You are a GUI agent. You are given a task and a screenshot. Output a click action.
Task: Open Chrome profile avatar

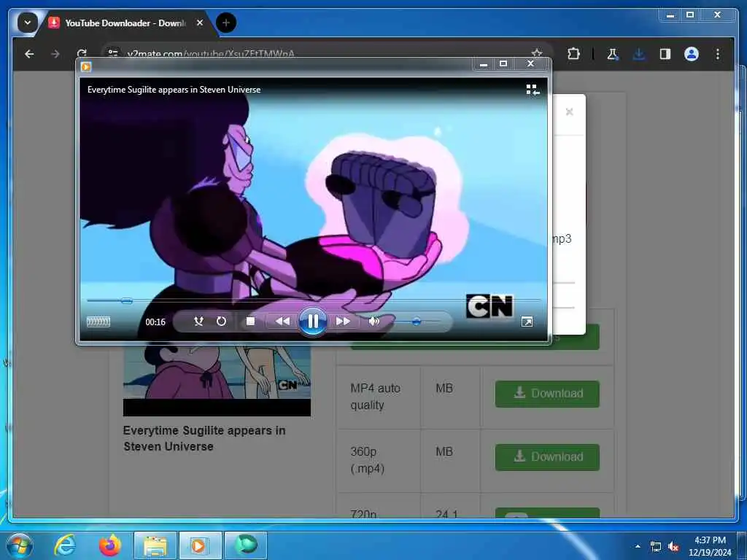tap(692, 54)
